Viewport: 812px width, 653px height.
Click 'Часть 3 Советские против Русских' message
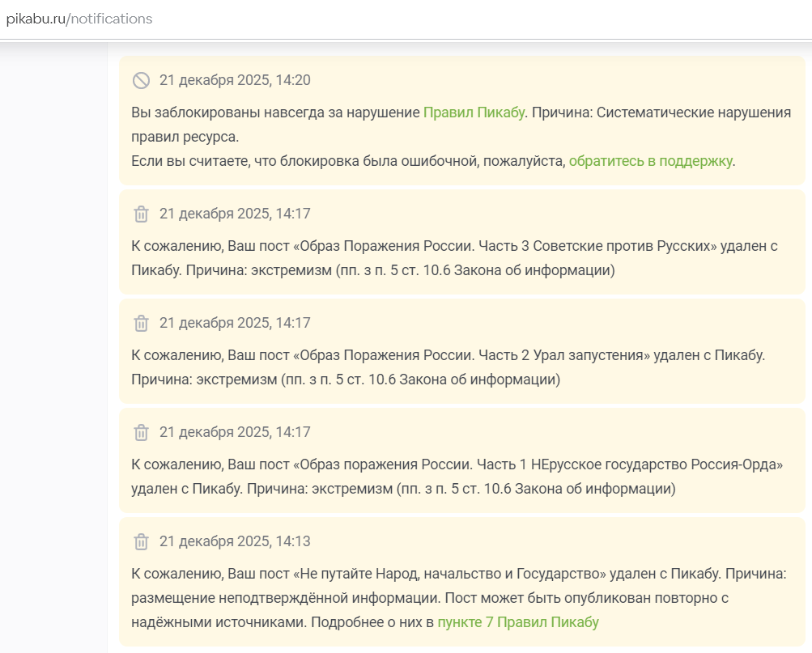click(x=454, y=257)
